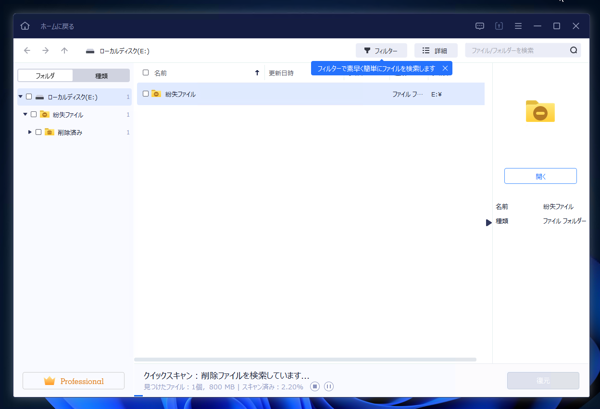
Task: Dismiss the filter tooltip with X
Action: click(x=445, y=68)
